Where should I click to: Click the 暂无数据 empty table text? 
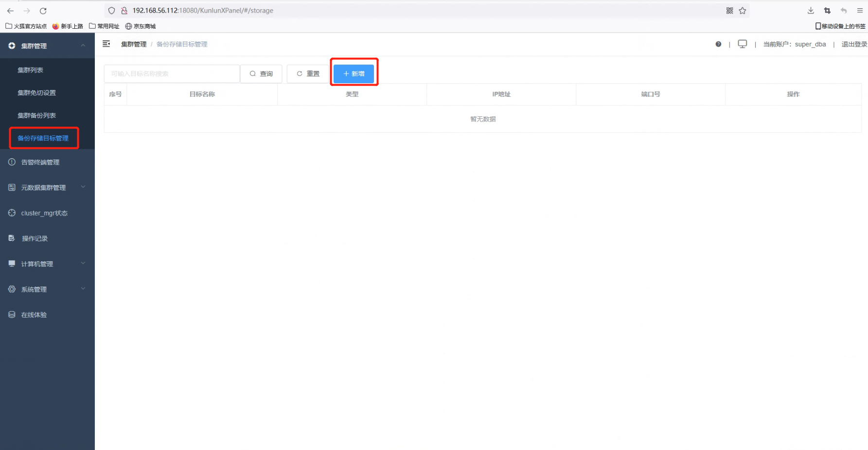[x=483, y=119]
